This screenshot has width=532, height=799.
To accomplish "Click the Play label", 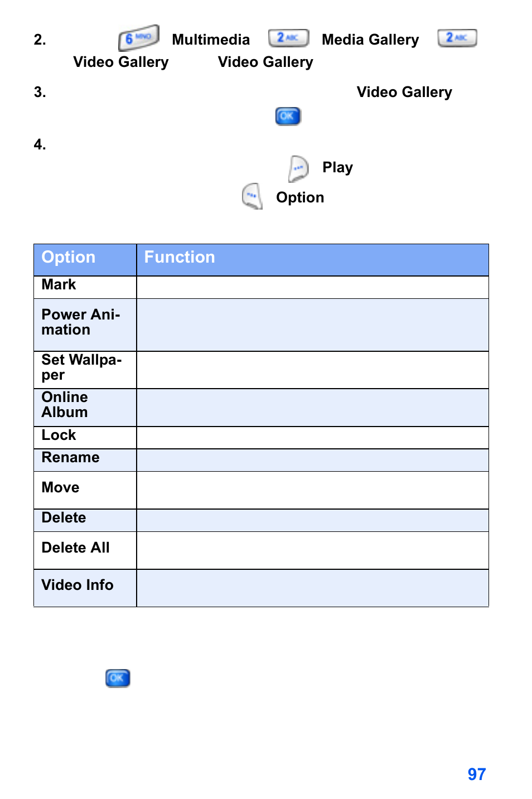I will (x=337, y=167).
